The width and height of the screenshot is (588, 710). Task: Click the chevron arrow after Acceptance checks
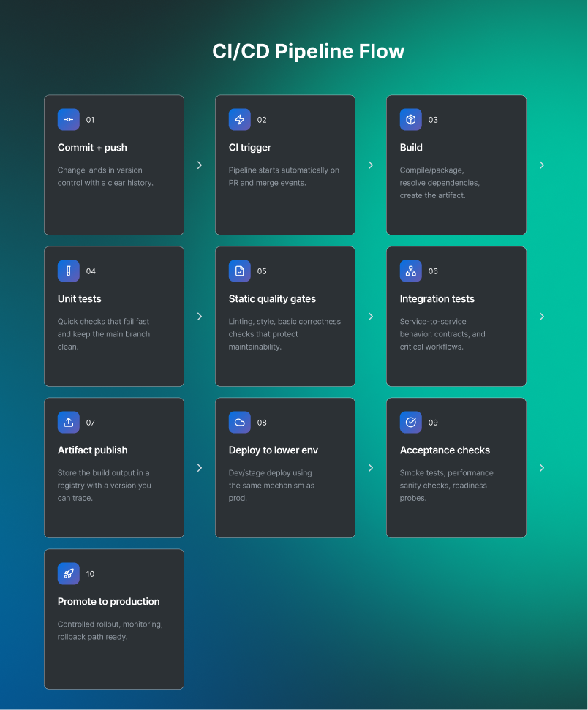pos(542,468)
